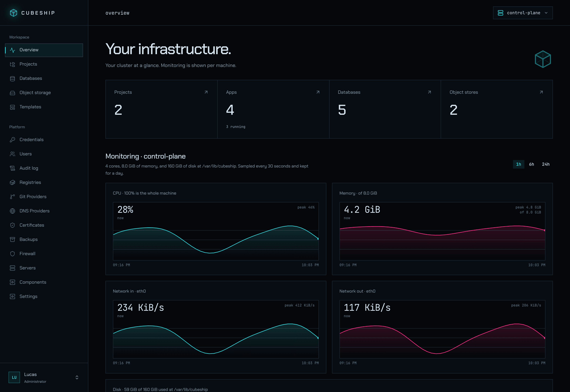Open Credentials from the sidebar

pos(44,140)
